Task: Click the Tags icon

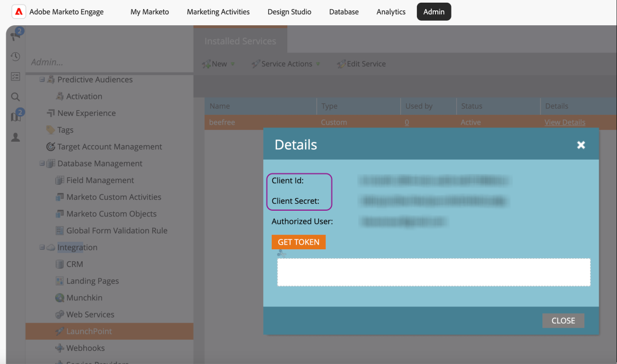Action: (x=51, y=130)
